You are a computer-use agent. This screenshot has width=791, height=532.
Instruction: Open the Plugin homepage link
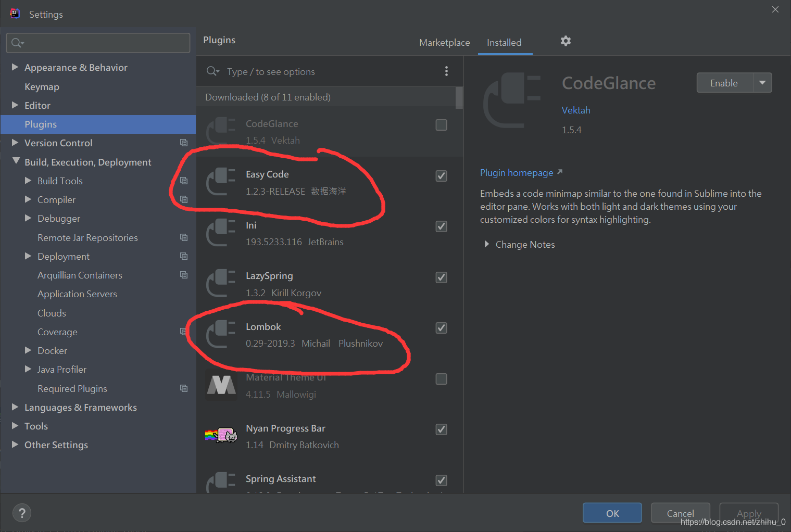[521, 173]
